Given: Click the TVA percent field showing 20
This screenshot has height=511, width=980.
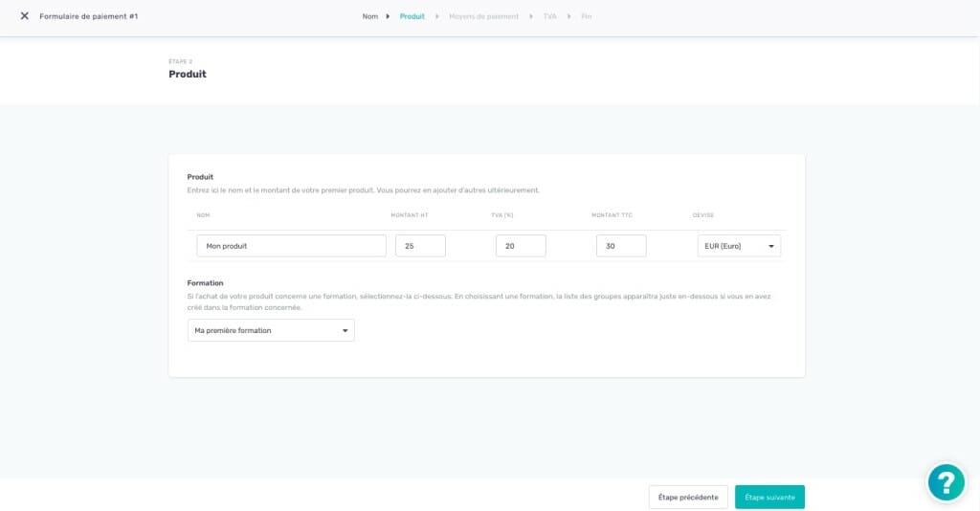Looking at the screenshot, I should coord(521,246).
